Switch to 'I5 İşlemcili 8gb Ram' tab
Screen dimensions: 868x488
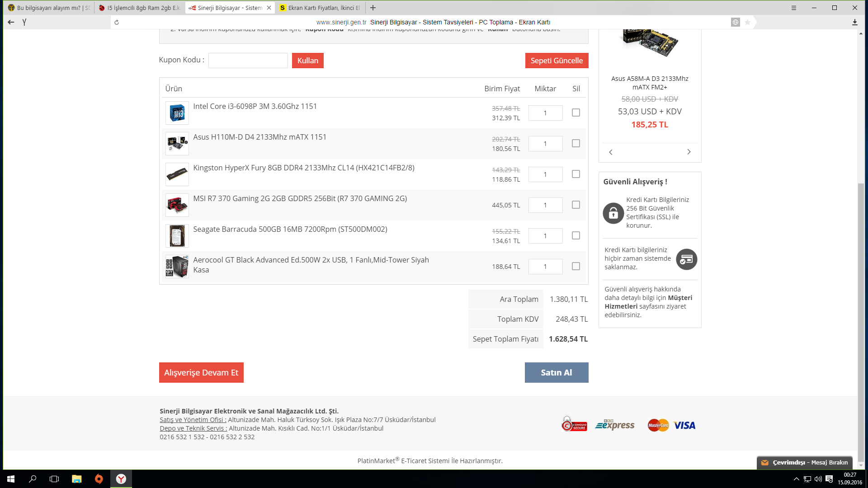pos(139,8)
